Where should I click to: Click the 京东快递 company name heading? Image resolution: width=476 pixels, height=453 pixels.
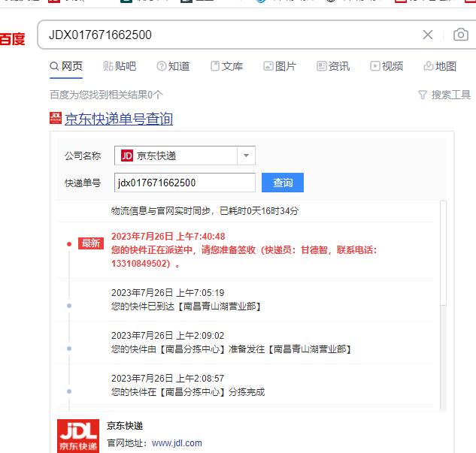[125, 426]
